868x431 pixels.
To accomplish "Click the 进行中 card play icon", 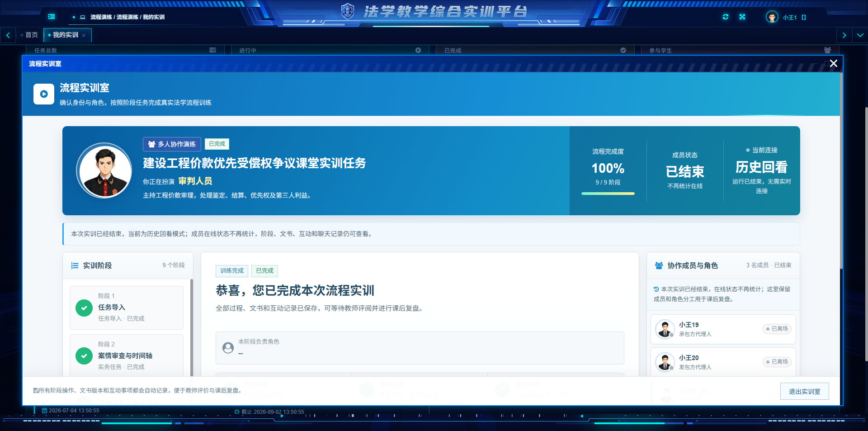I will pyautogui.click(x=418, y=50).
